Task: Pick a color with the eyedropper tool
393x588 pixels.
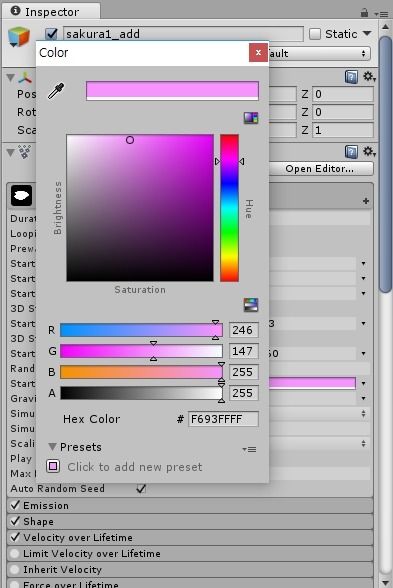Action: [x=56, y=91]
